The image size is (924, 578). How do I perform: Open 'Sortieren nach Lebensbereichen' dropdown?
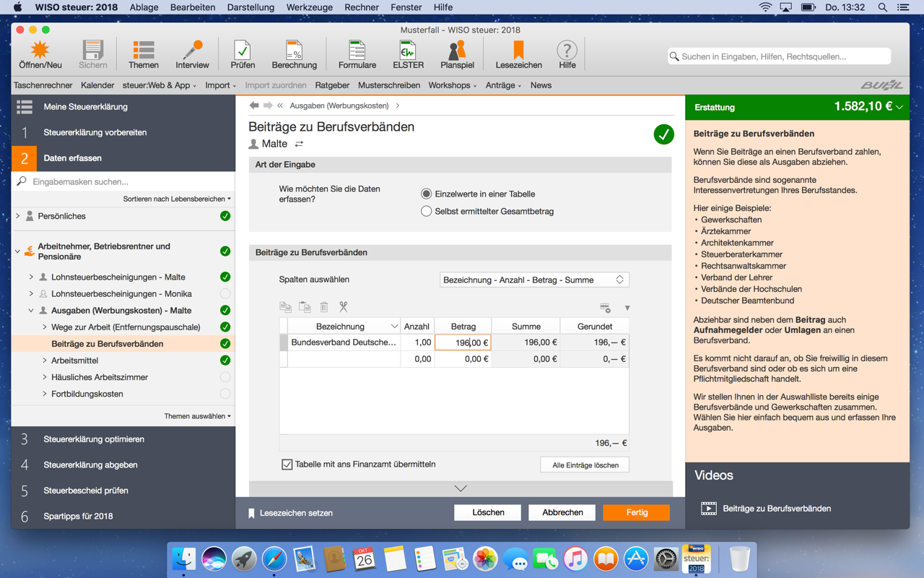177,199
